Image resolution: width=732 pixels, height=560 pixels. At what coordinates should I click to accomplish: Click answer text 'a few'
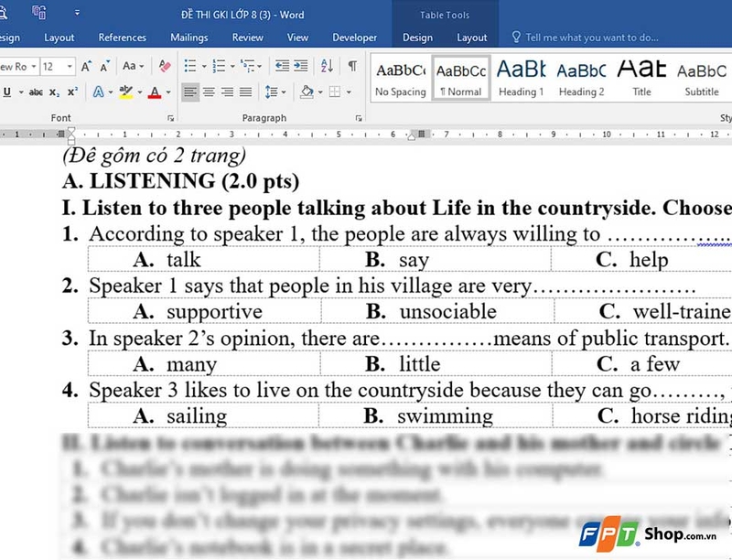coord(655,364)
